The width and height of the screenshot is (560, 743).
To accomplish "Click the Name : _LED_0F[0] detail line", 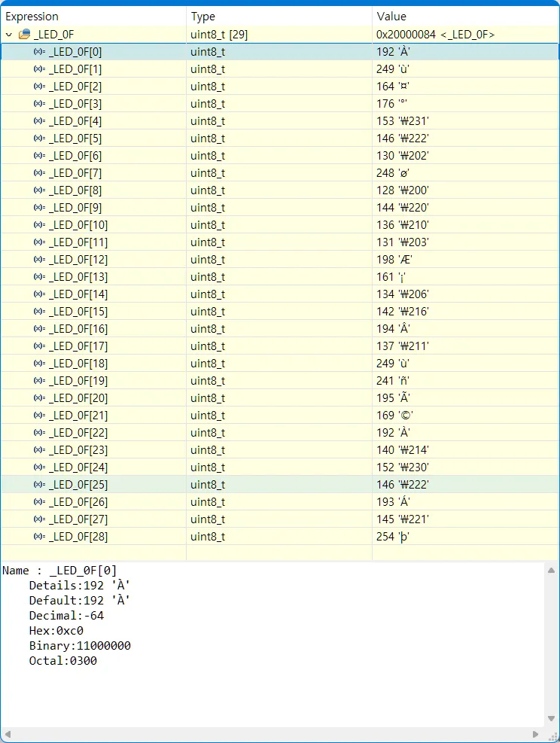I will click(x=59, y=571).
